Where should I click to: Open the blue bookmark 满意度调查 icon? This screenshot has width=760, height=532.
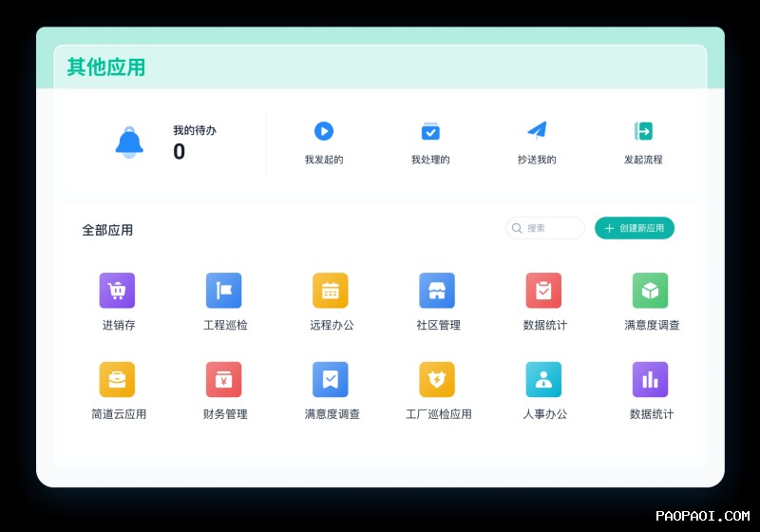[331, 379]
